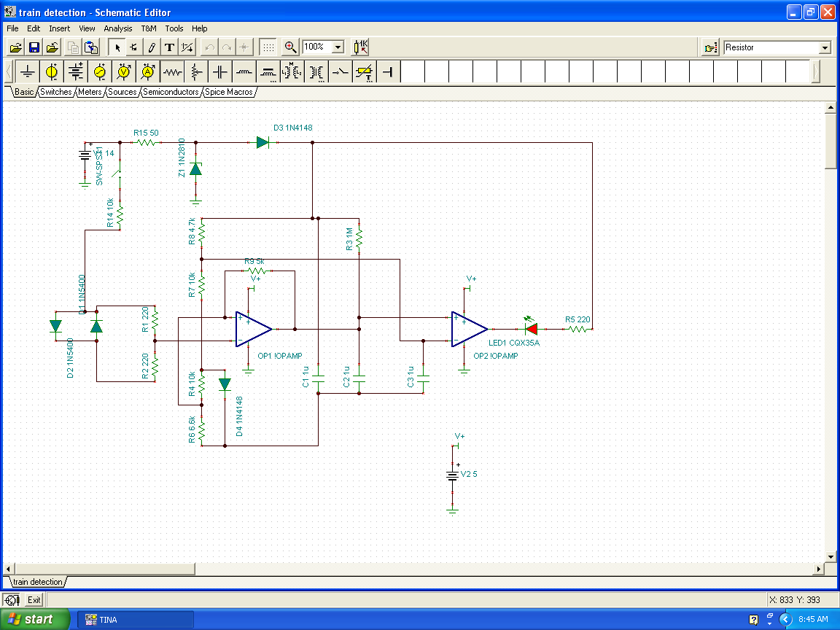Insert a potentiometer component
The image size is (840, 630).
click(x=196, y=71)
